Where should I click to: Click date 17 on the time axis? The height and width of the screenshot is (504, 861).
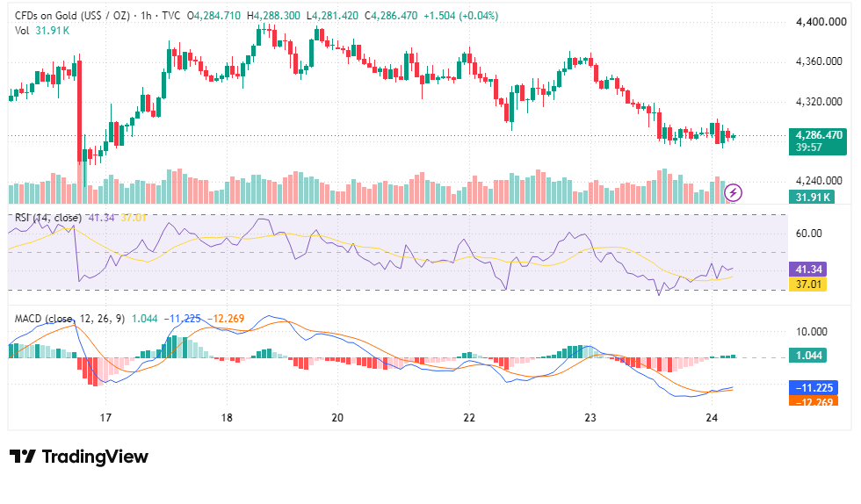[x=105, y=418]
